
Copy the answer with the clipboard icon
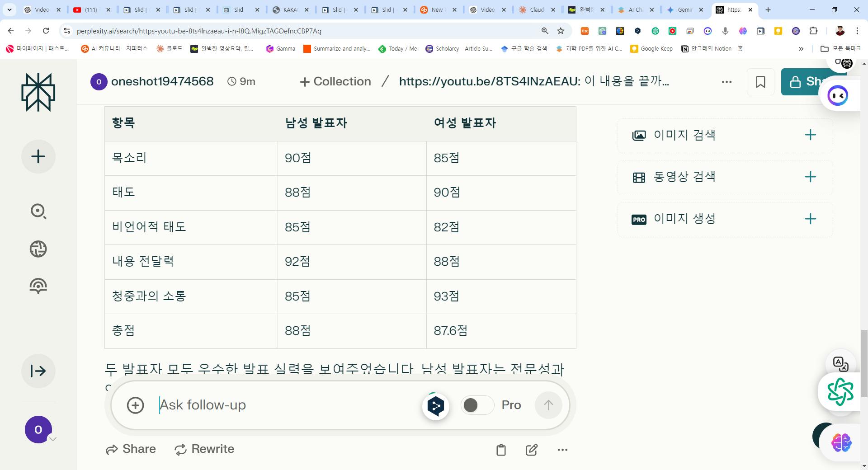point(501,450)
